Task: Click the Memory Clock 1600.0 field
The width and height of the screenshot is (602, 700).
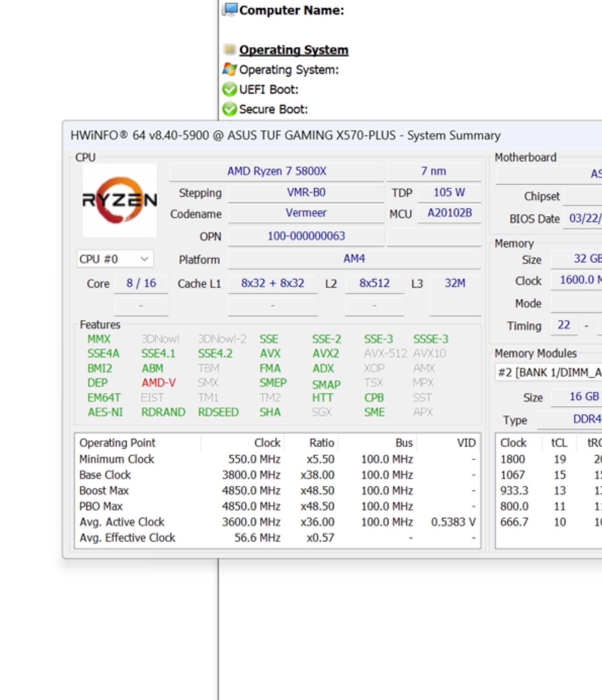Action: click(x=577, y=280)
